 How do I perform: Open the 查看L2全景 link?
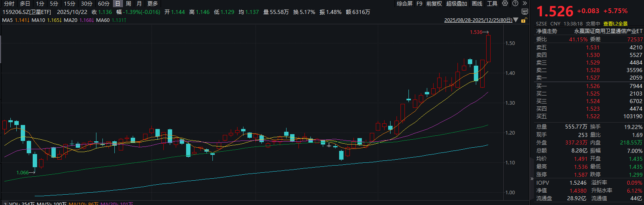615,24
